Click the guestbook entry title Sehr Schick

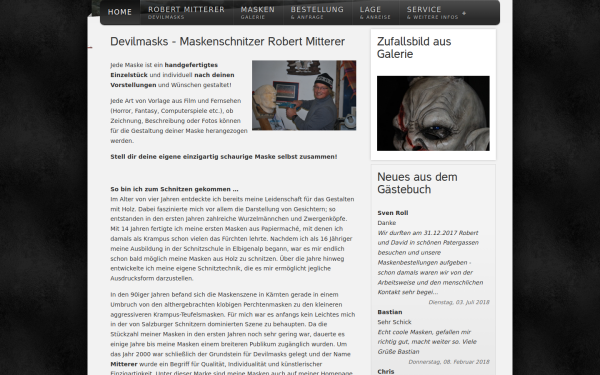(394, 322)
